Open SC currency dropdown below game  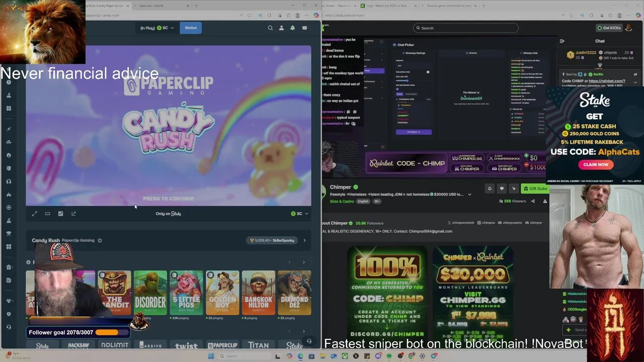299,214
